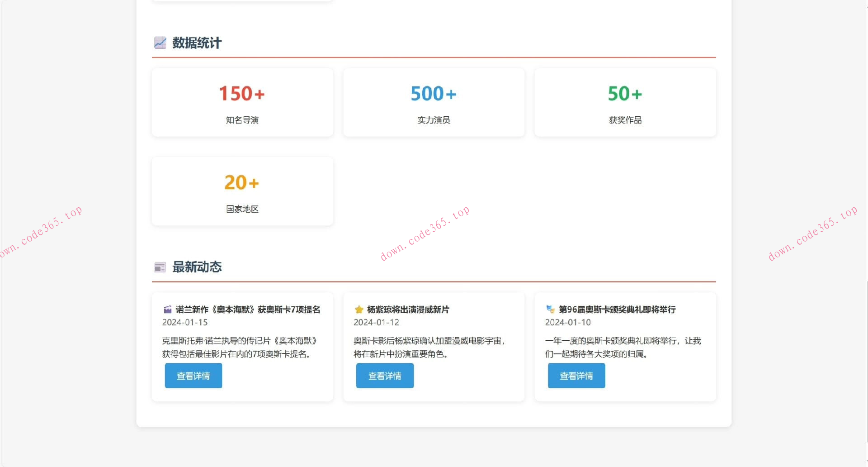
Task: Open 查看详情 under the 奥本海默 news card
Action: pyautogui.click(x=193, y=376)
